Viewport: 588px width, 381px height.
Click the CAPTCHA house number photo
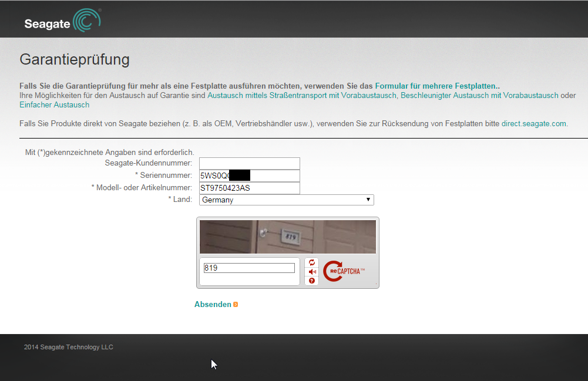287,237
